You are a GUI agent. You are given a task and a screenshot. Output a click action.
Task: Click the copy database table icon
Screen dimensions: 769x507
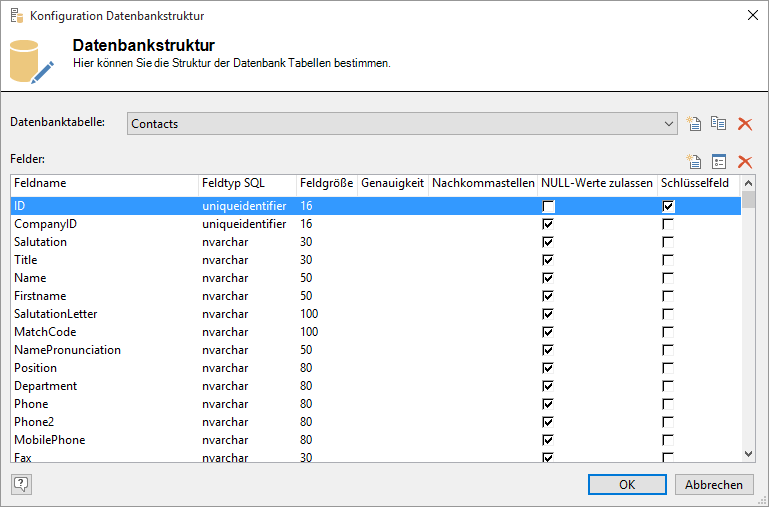point(718,124)
